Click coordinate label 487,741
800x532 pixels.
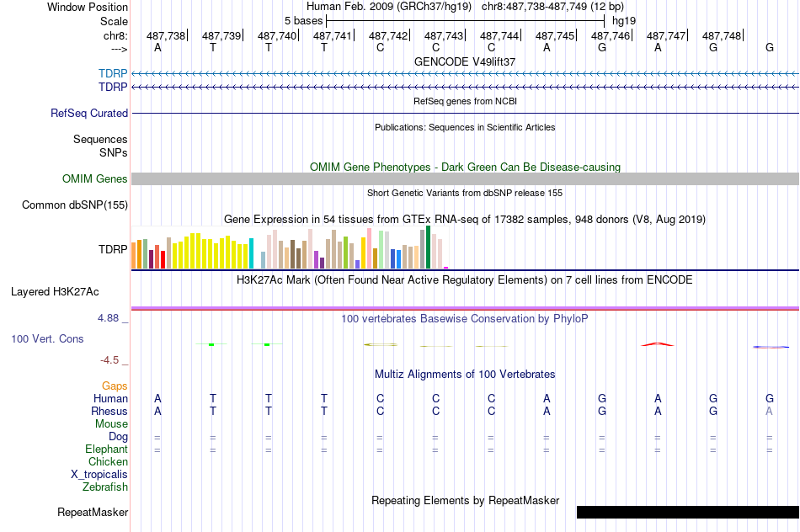[x=333, y=35]
